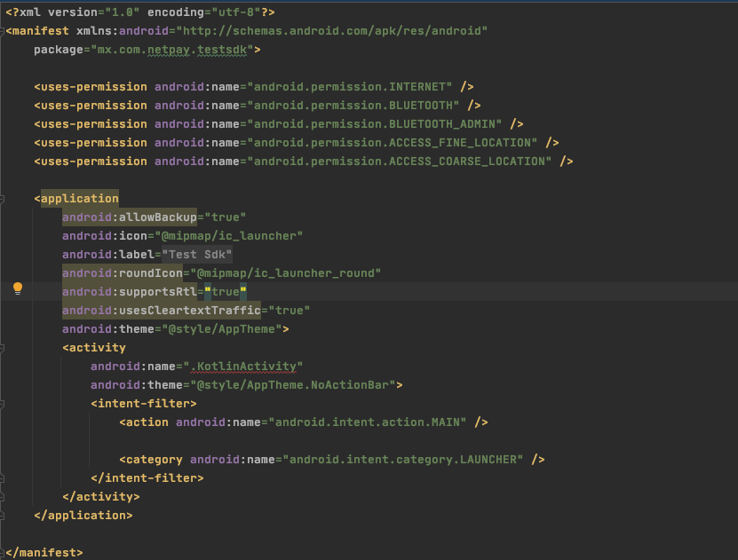Screen dimensions: 738x560
Task: Click the android.permission.INTERNET string
Action: click(x=350, y=87)
